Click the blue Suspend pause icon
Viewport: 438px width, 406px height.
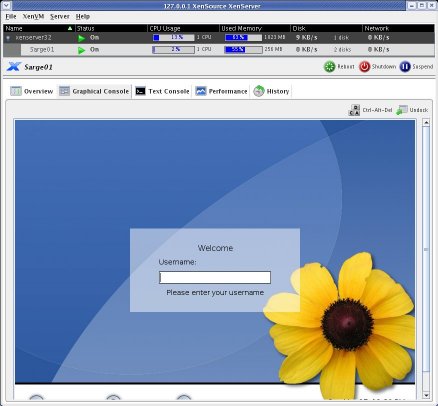pyautogui.click(x=405, y=67)
